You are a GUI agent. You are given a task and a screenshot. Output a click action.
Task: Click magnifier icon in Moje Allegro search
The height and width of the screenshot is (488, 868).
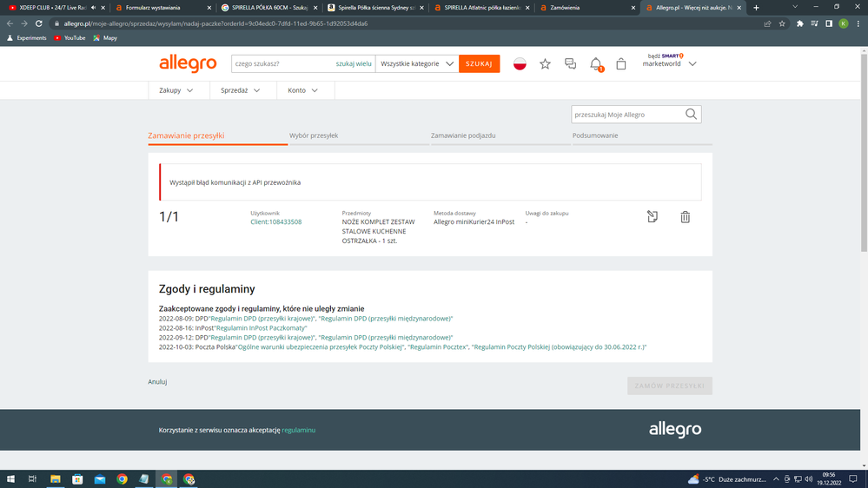[x=691, y=114]
